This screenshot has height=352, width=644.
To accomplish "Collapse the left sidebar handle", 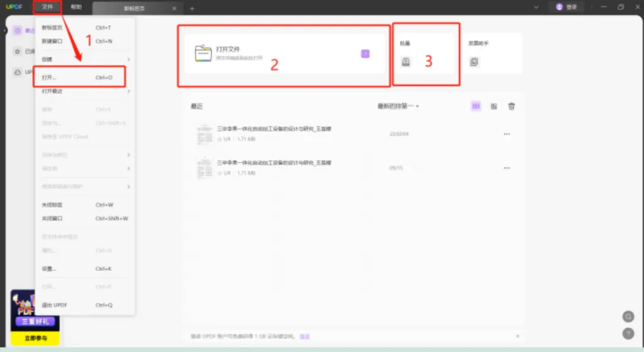I will click(4, 31).
